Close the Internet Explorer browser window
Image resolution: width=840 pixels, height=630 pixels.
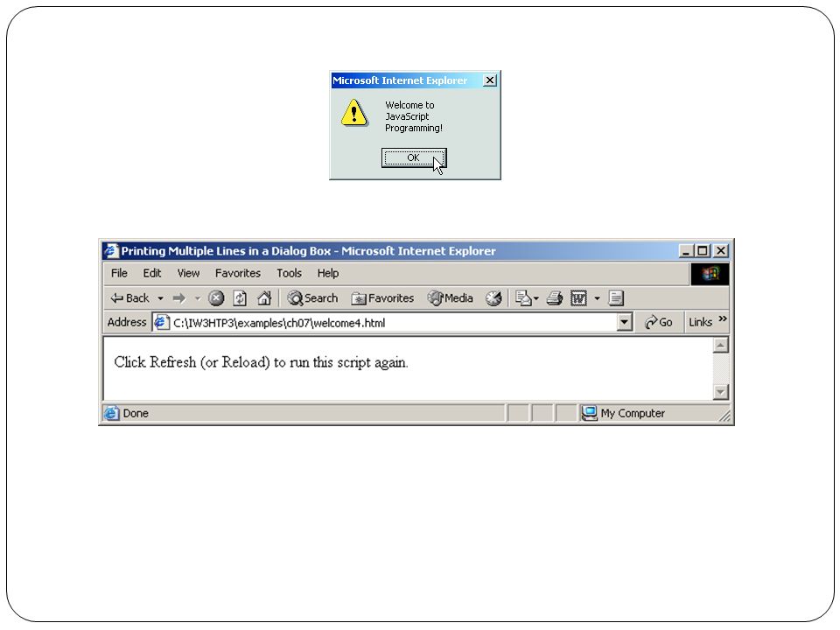click(x=721, y=251)
